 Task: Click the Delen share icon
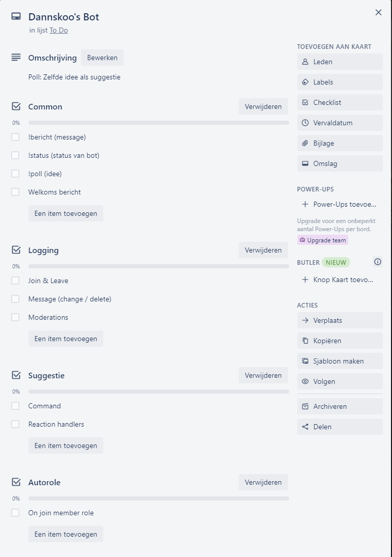coord(305,427)
